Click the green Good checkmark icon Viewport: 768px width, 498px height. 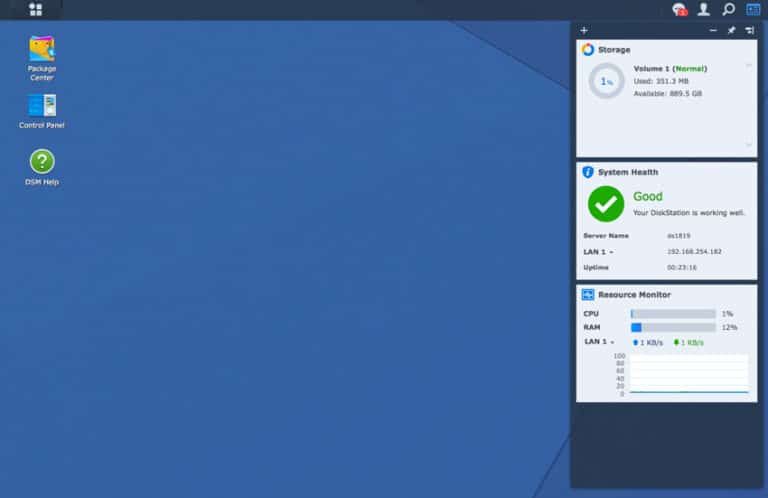(x=606, y=204)
